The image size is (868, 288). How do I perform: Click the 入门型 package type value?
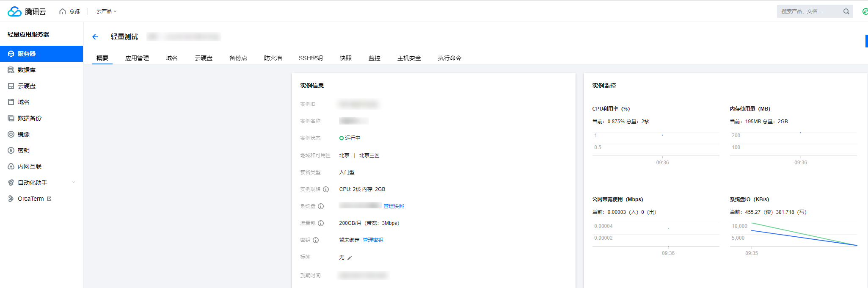[347, 172]
